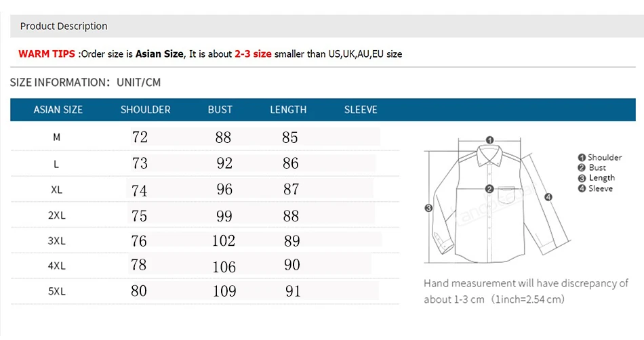Viewport: 644px width, 340px height.
Task: Click the Sleeve legend number icon
Action: point(582,189)
